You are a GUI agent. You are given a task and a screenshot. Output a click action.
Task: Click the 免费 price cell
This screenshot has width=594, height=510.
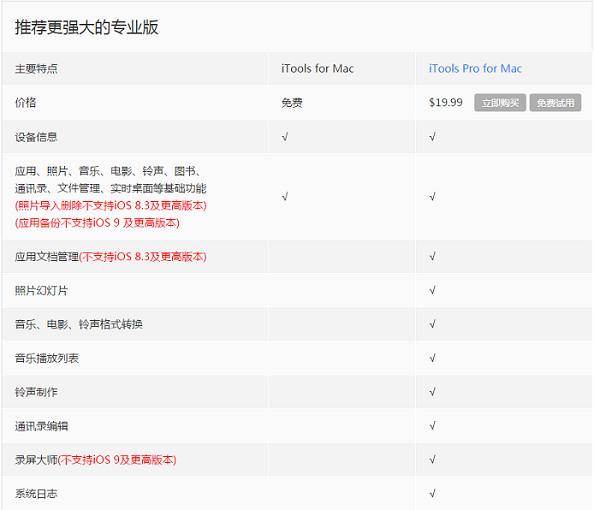point(292,103)
